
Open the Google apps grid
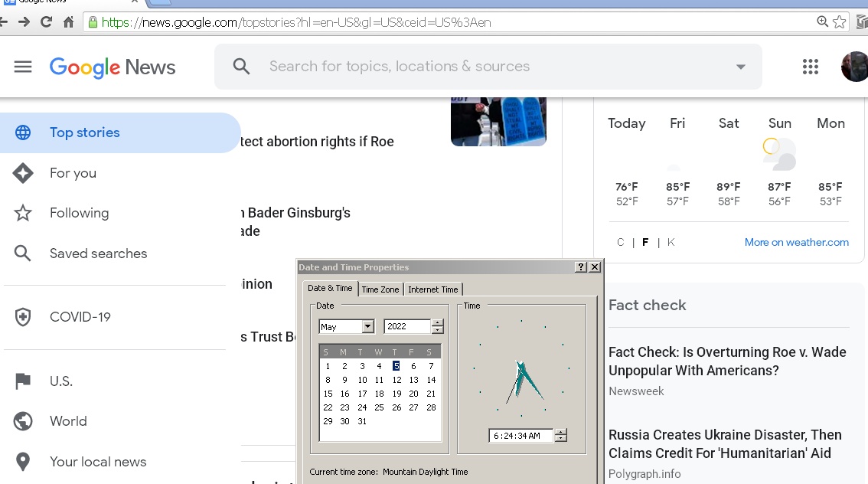pos(811,67)
